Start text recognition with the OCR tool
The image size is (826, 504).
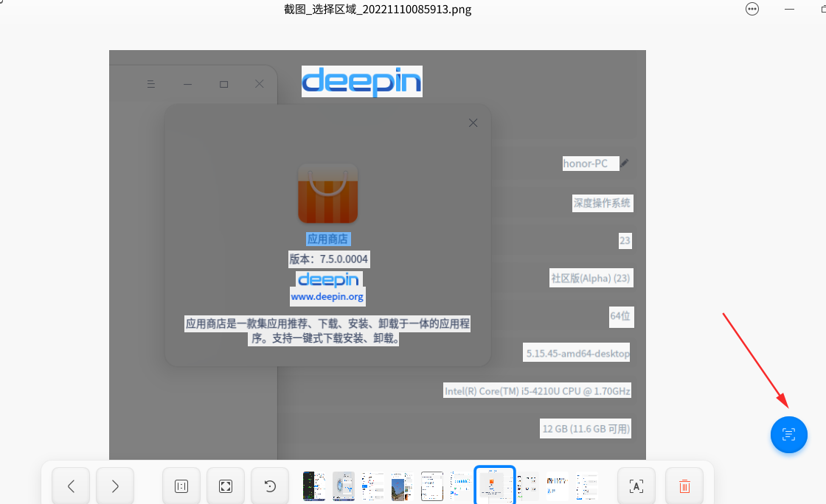(636, 486)
